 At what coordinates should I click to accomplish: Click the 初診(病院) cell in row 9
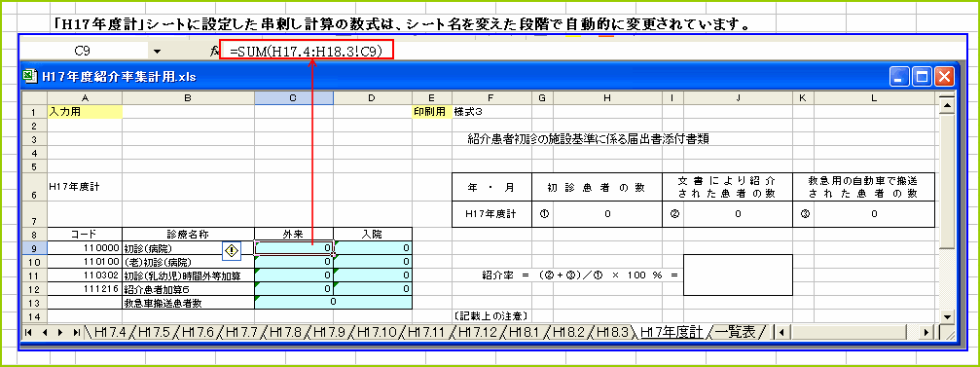(x=188, y=248)
